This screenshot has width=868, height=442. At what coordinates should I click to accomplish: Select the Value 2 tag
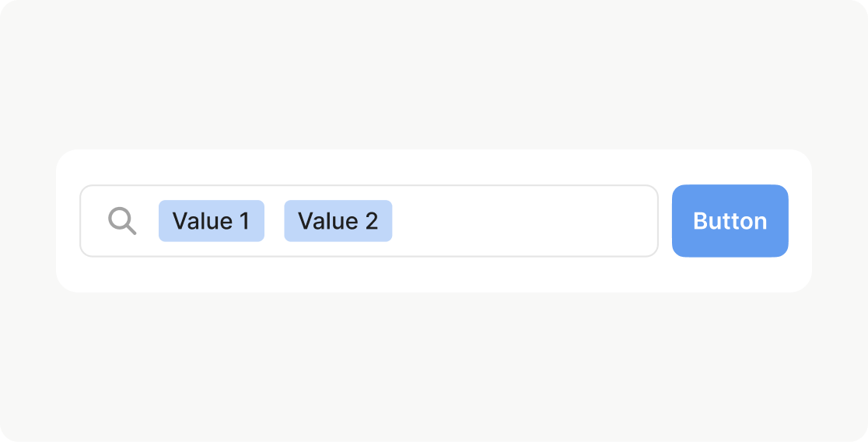pos(338,221)
